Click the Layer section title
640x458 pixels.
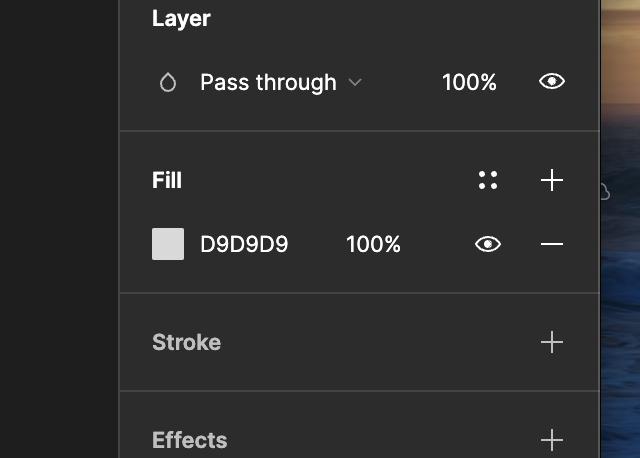pyautogui.click(x=181, y=18)
